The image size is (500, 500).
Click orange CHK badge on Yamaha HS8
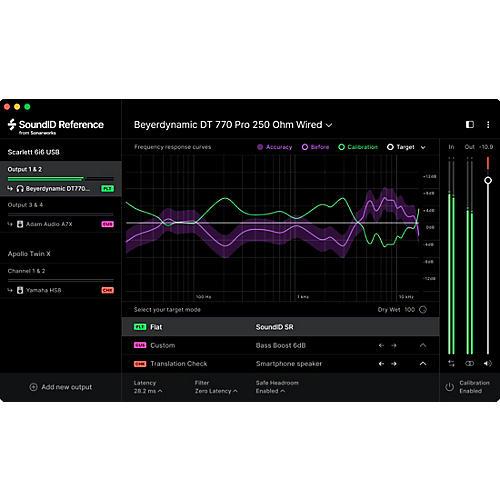pos(107,290)
